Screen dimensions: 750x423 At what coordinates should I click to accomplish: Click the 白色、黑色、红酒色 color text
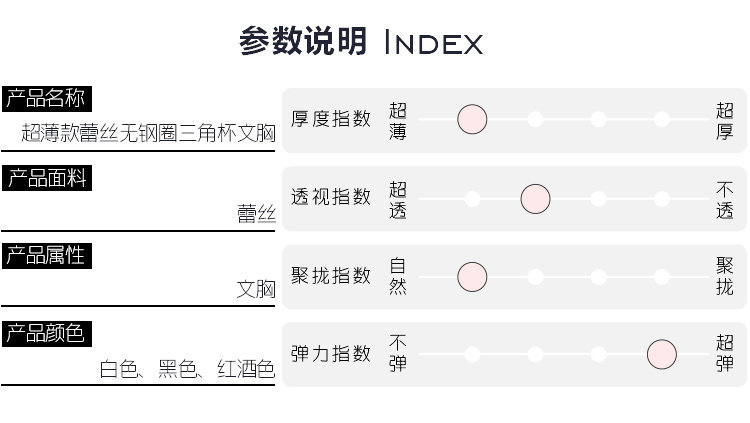tap(186, 369)
